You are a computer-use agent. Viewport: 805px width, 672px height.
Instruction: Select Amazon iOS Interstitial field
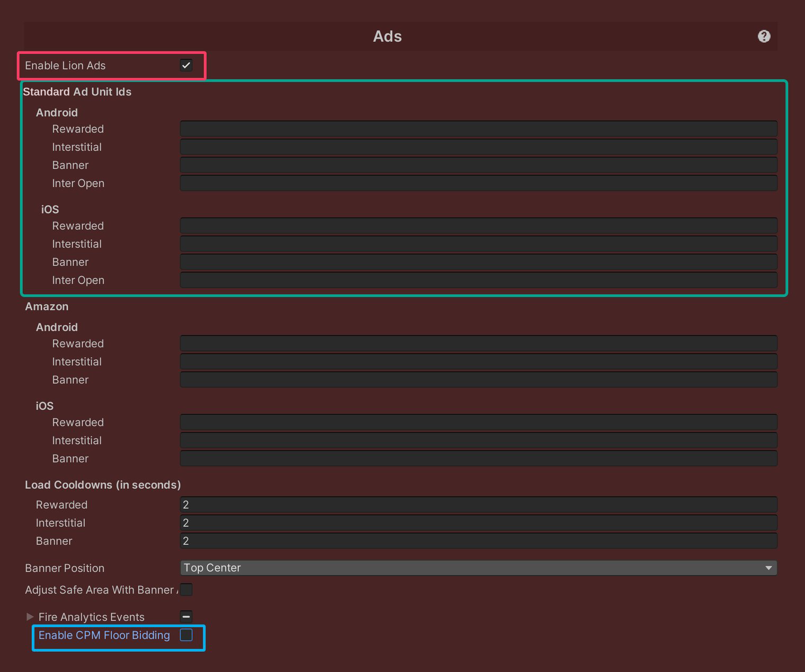coord(478,441)
